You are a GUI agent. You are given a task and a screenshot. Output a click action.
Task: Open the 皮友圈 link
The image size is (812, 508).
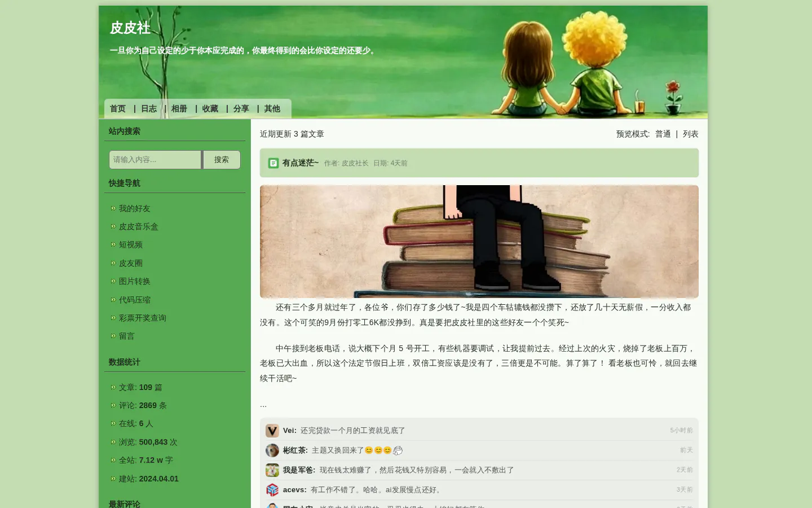click(x=131, y=264)
